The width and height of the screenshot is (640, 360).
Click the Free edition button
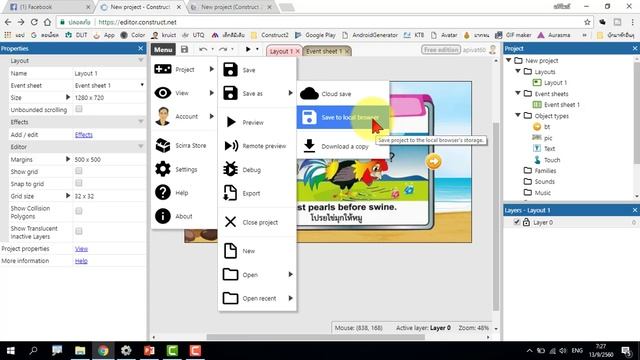pos(441,50)
